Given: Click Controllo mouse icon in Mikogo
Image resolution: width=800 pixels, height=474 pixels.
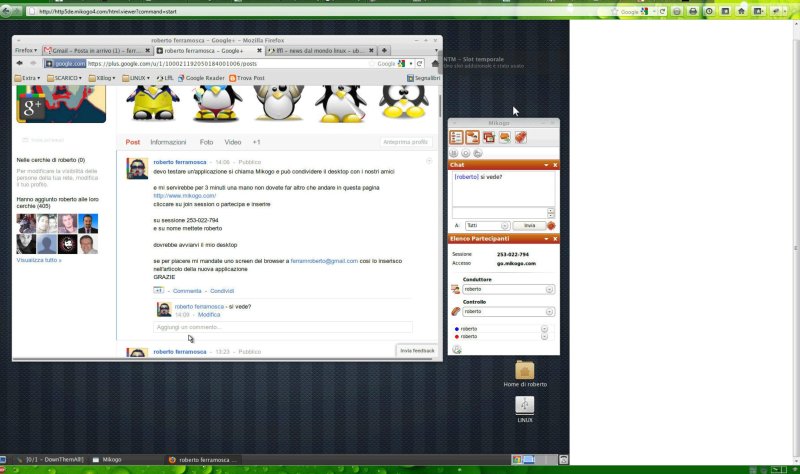Looking at the screenshot, I should [456, 311].
